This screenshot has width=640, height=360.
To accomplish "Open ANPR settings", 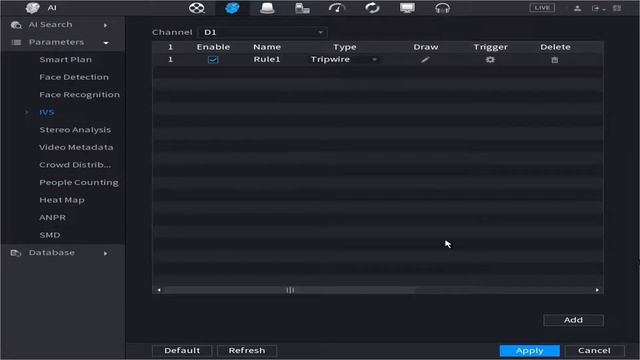I will point(52,218).
